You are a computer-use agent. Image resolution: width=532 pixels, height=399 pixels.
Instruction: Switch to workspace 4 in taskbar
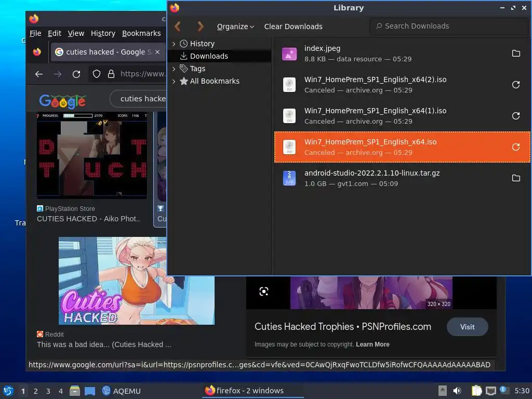61,391
